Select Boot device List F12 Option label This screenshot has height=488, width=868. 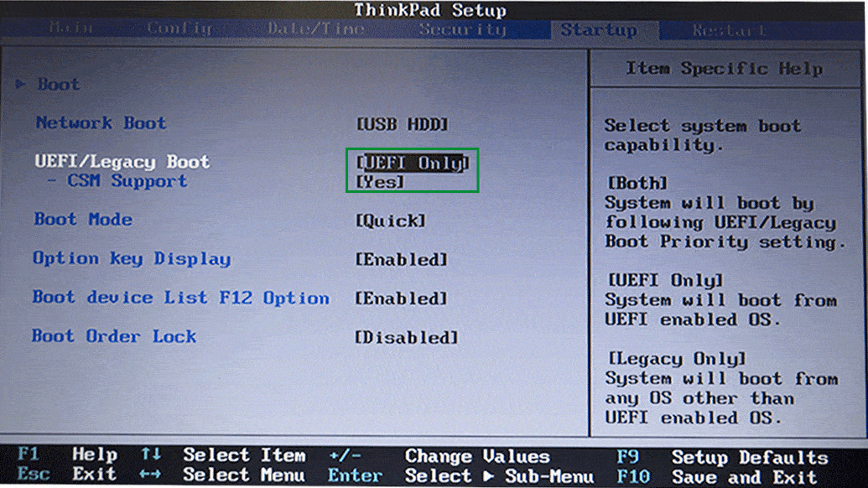[180, 298]
